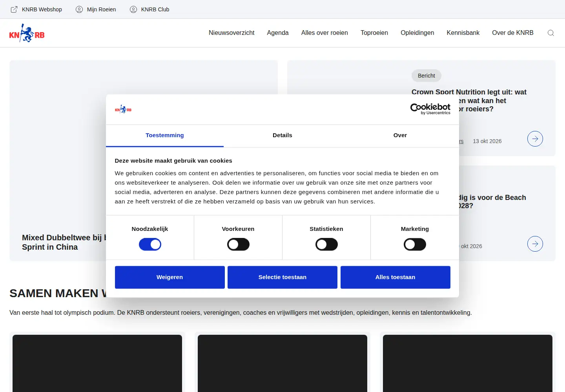Viewport: 565px width, 392px height.
Task: Click the Bericht tag label
Action: 426,76
